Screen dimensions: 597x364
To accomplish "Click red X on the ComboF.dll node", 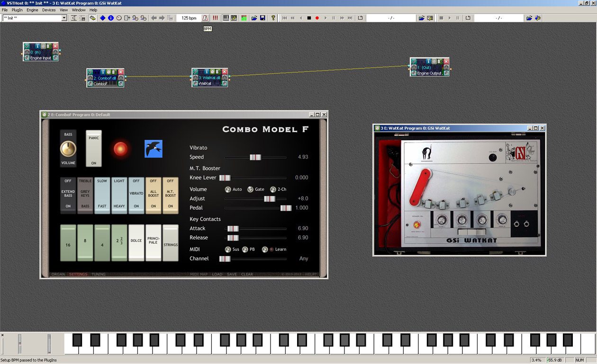I will click(x=121, y=72).
